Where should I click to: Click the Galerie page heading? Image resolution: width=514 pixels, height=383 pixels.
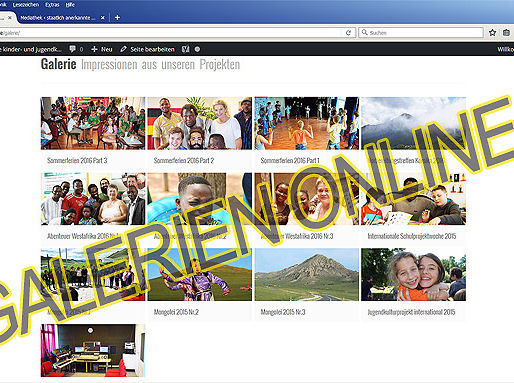(59, 64)
